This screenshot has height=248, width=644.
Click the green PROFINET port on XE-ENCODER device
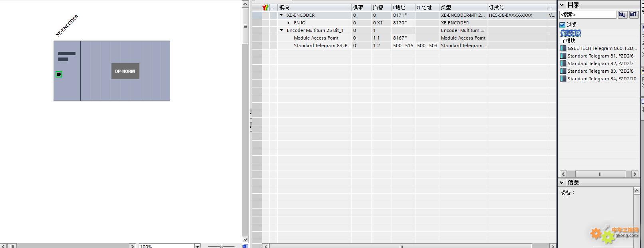[x=59, y=74]
